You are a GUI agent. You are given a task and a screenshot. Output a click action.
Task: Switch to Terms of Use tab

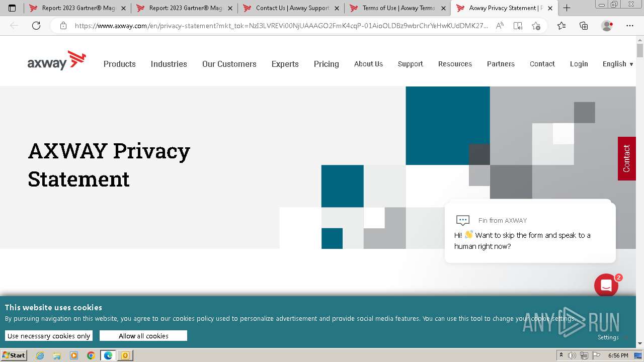(x=397, y=8)
